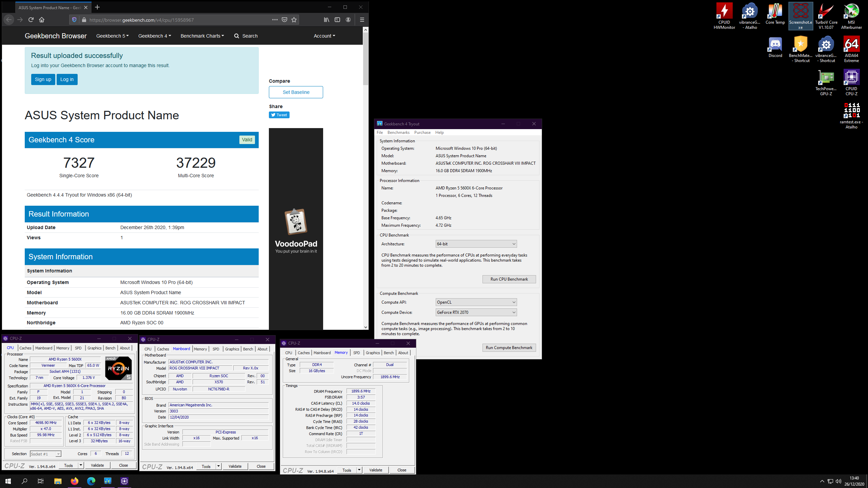868x488 pixels.
Task: Click Set Baseline button
Action: coord(296,92)
